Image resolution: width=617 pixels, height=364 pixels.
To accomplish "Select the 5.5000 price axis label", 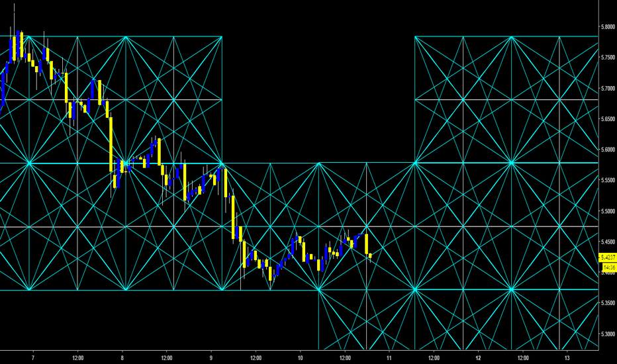I will tap(608, 211).
